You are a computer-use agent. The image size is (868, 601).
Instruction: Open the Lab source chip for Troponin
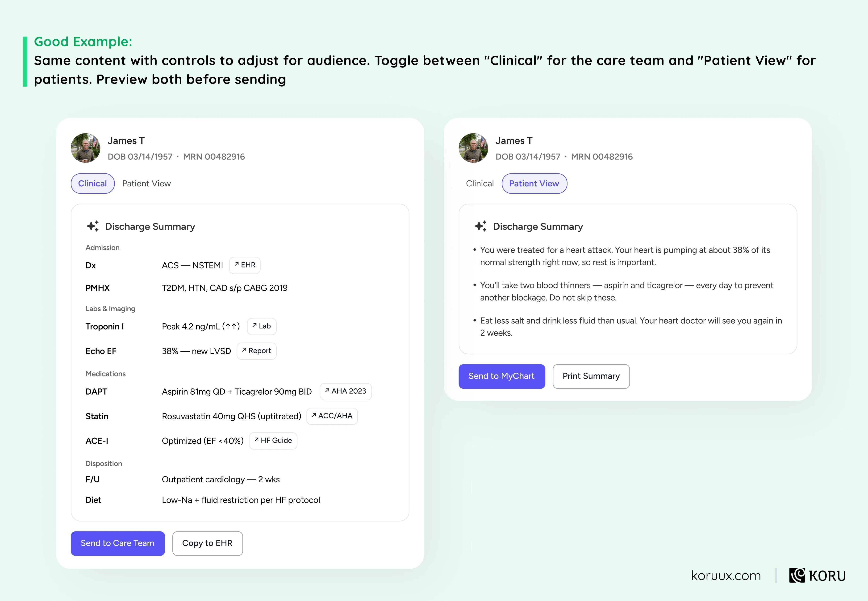(x=262, y=326)
